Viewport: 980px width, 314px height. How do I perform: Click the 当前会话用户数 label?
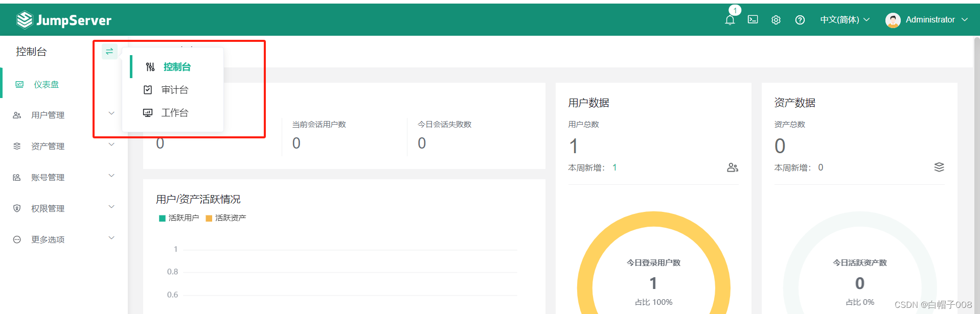click(x=319, y=125)
